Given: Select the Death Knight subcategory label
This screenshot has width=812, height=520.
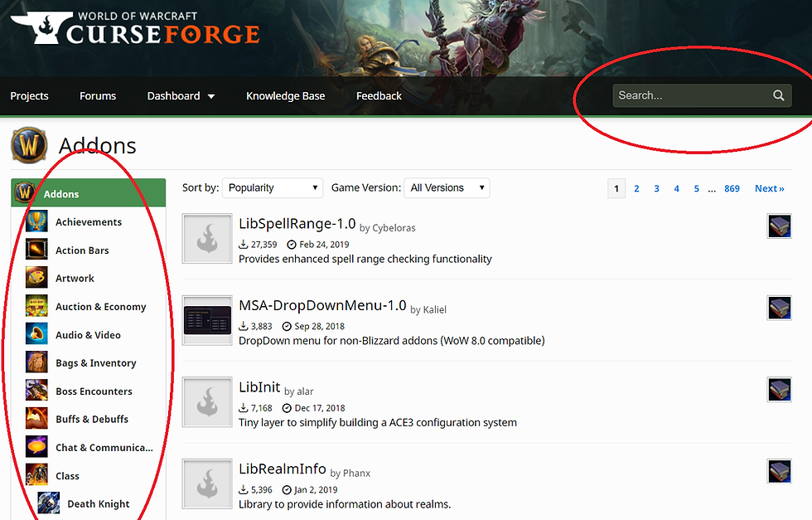Looking at the screenshot, I should 99,504.
